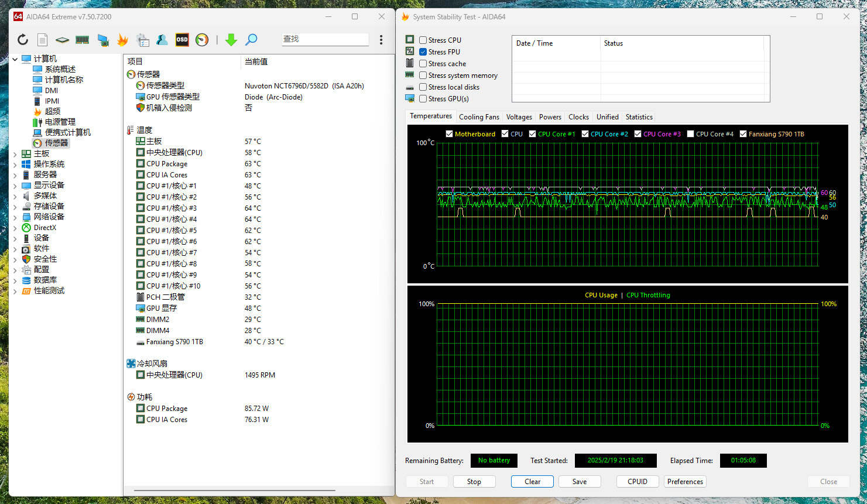Screen dimensions: 867x504
Task: Click the horizontal scrollbar in sensor list
Action: coord(234,491)
